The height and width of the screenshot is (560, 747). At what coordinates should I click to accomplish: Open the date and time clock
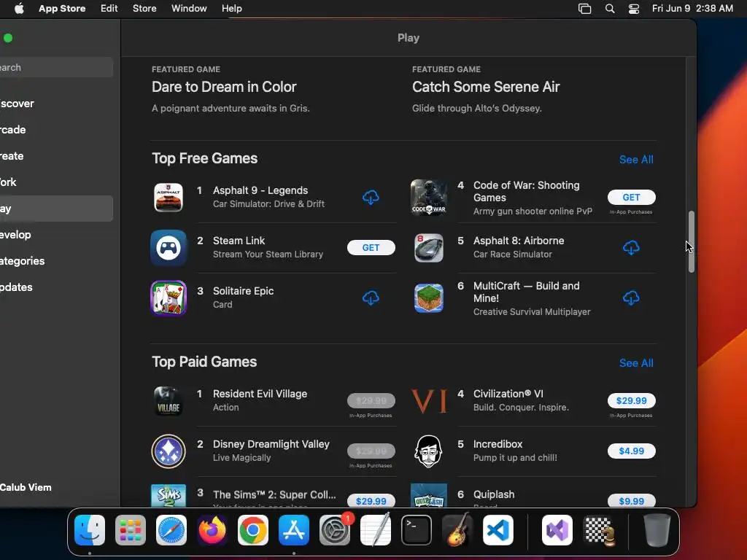[x=692, y=9]
